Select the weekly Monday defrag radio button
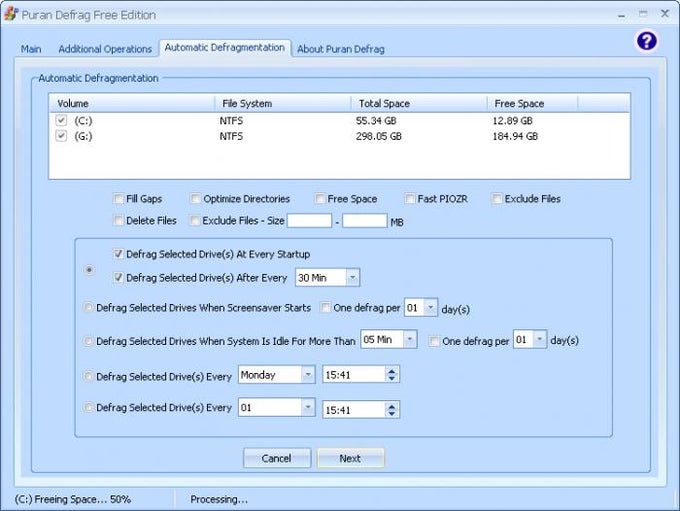 click(x=88, y=376)
